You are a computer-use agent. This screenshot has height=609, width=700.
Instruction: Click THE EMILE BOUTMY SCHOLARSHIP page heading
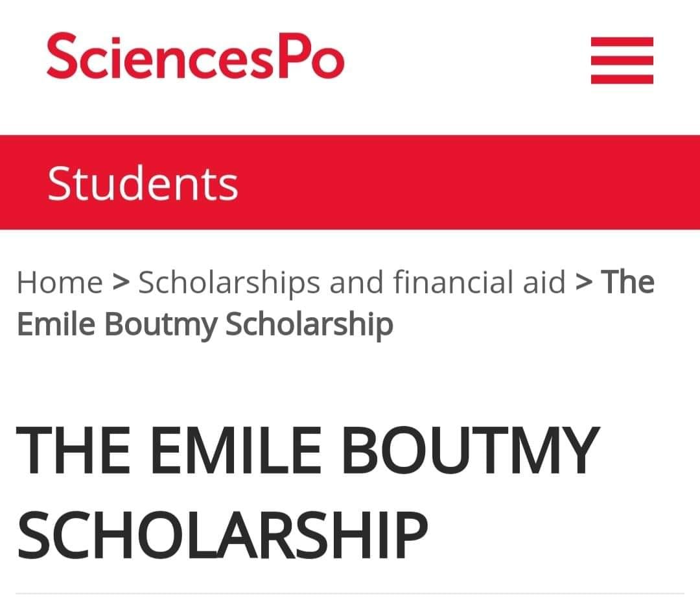tap(306, 491)
